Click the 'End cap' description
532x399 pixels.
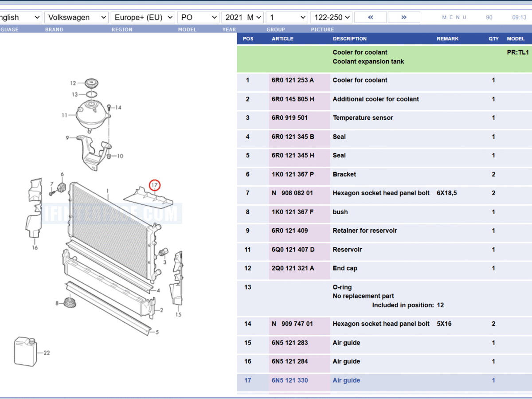point(345,268)
